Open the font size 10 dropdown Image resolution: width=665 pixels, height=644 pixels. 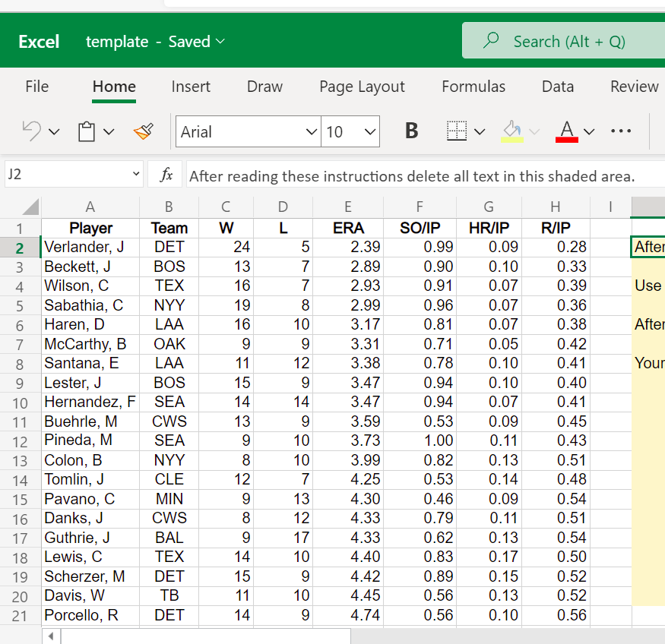(x=369, y=132)
